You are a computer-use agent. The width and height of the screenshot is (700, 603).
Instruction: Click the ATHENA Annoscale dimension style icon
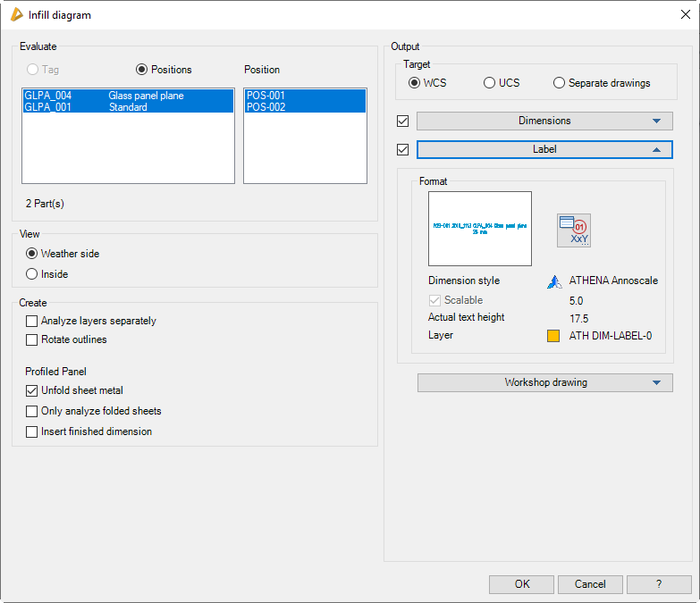(x=554, y=281)
